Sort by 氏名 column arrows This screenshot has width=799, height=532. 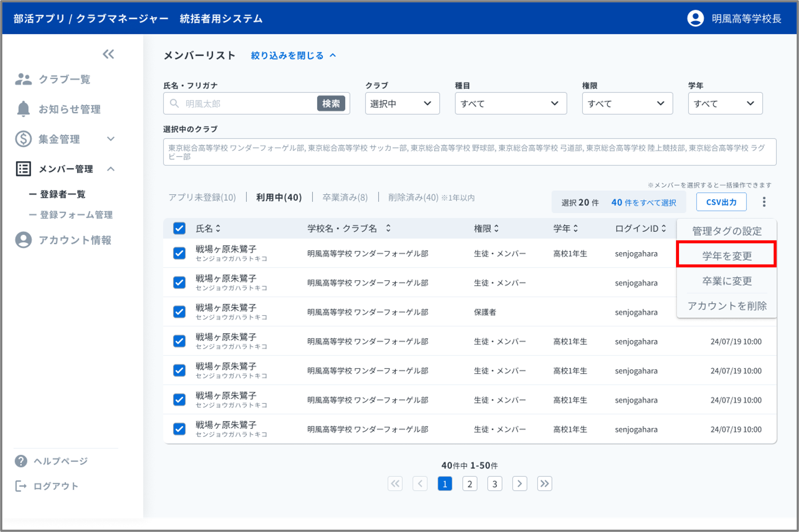click(218, 228)
